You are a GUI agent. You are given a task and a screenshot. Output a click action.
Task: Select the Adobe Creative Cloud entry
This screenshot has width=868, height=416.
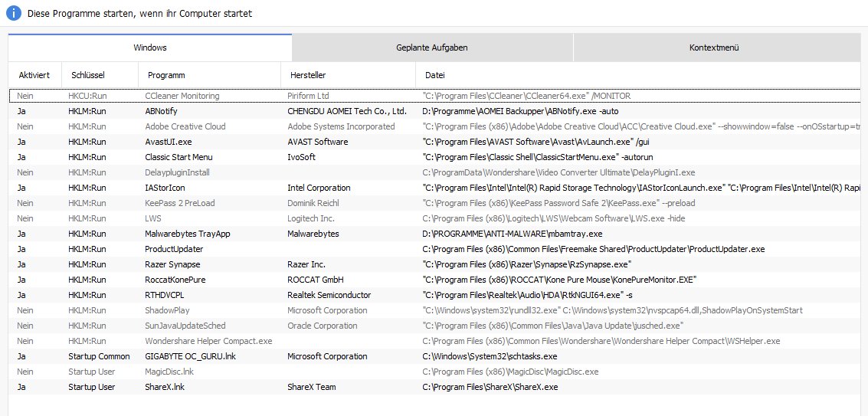434,126
